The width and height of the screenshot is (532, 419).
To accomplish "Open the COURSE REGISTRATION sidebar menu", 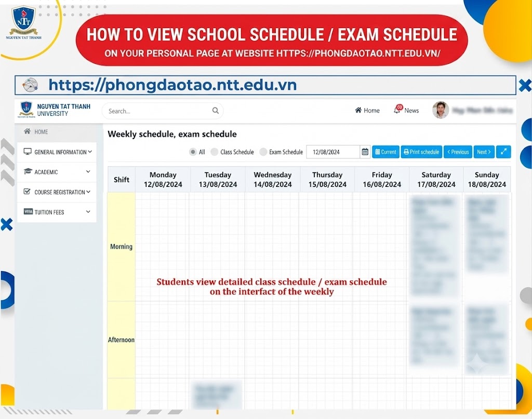I will (x=57, y=192).
